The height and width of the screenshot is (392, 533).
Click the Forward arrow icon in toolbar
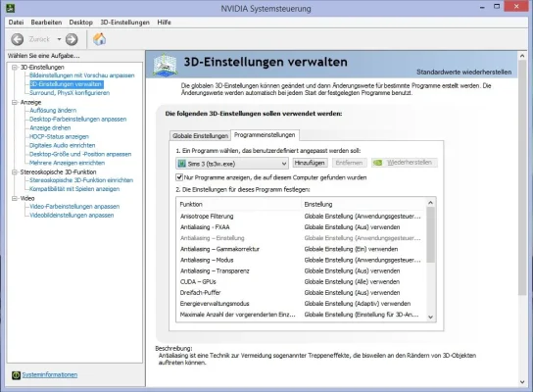[x=72, y=39]
